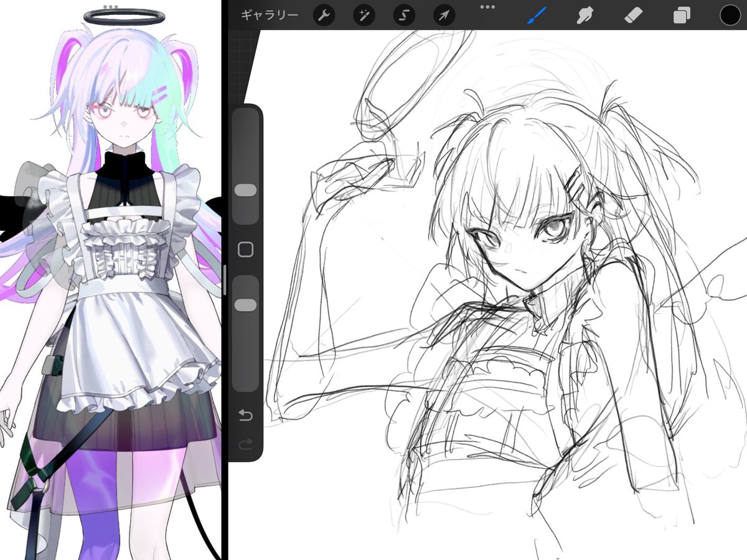Image resolution: width=747 pixels, height=560 pixels.
Task: Open the Layers panel
Action: [682, 15]
